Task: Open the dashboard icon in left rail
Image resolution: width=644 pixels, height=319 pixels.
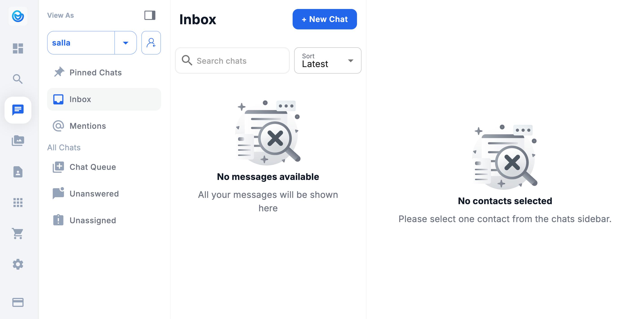Action: point(18,48)
